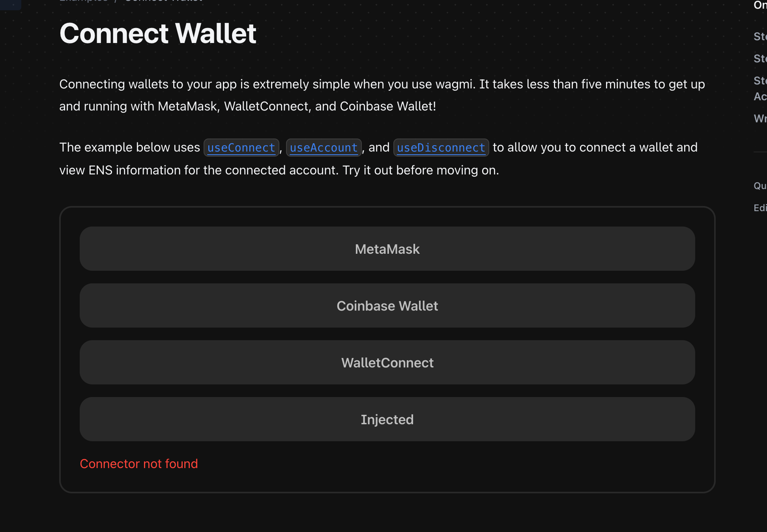Viewport: 767px width, 532px height.
Task: Select the Connect Wallet page title
Action: (158, 33)
